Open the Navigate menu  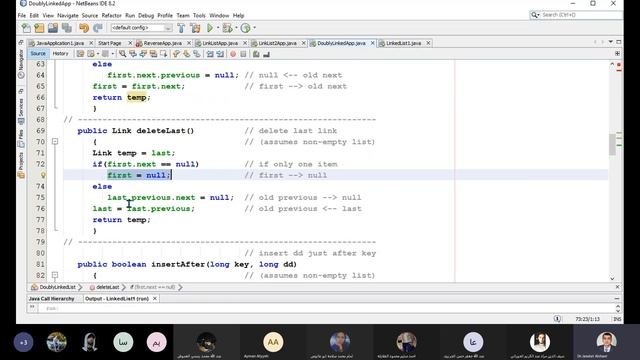[68, 16]
